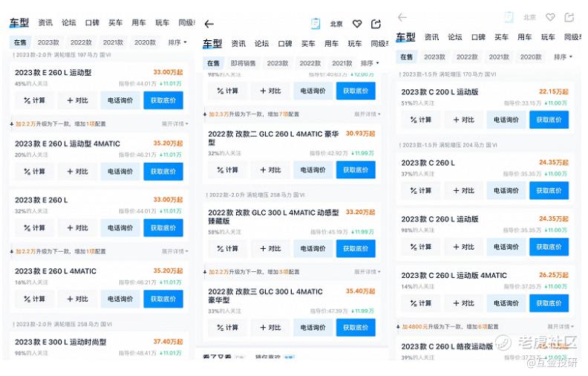Expand 展开详情 below E 260 L 运动型
Screen dimensions: 588x376
[175, 124]
